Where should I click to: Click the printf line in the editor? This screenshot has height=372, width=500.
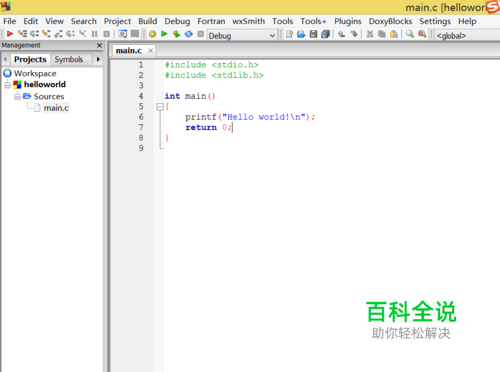pos(250,117)
